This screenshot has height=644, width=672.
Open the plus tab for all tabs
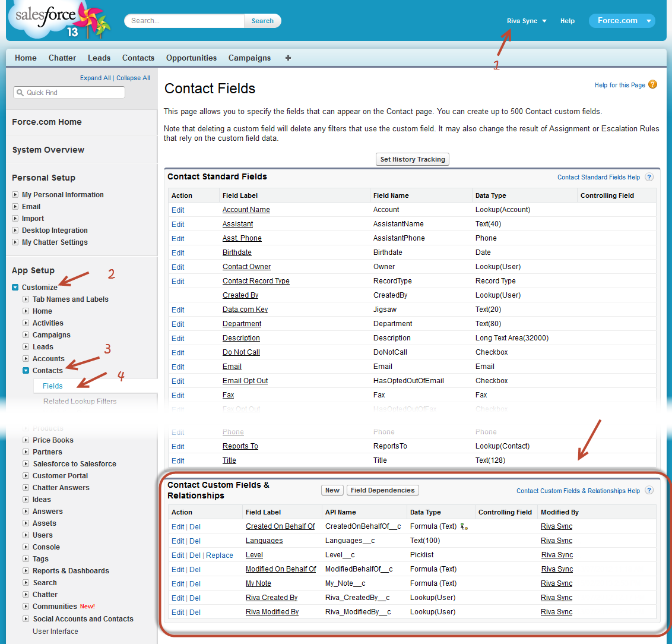tap(288, 58)
